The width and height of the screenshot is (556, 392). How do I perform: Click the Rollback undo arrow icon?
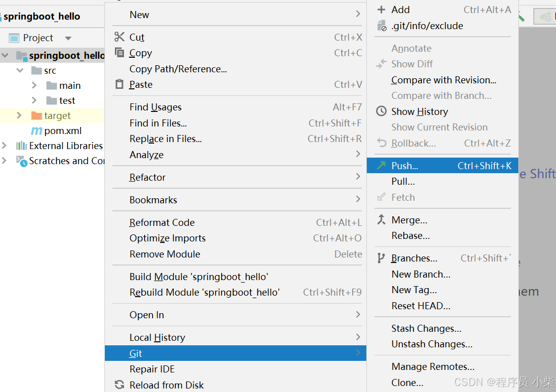381,143
